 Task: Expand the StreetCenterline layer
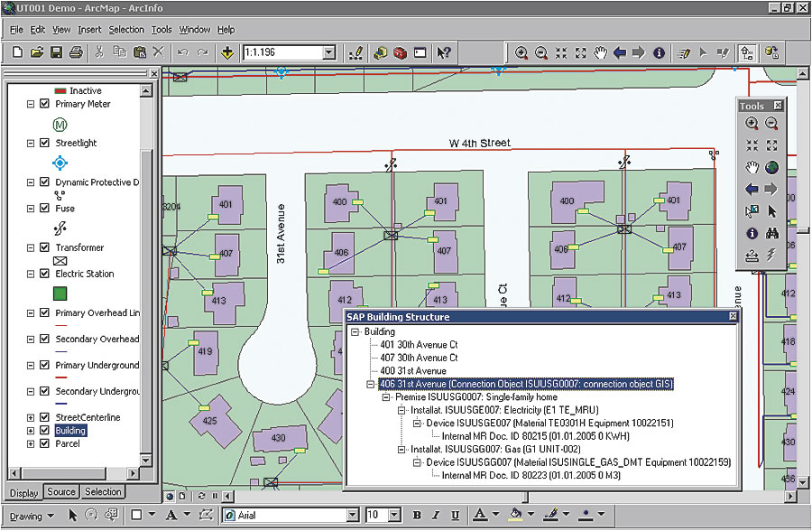(x=31, y=418)
